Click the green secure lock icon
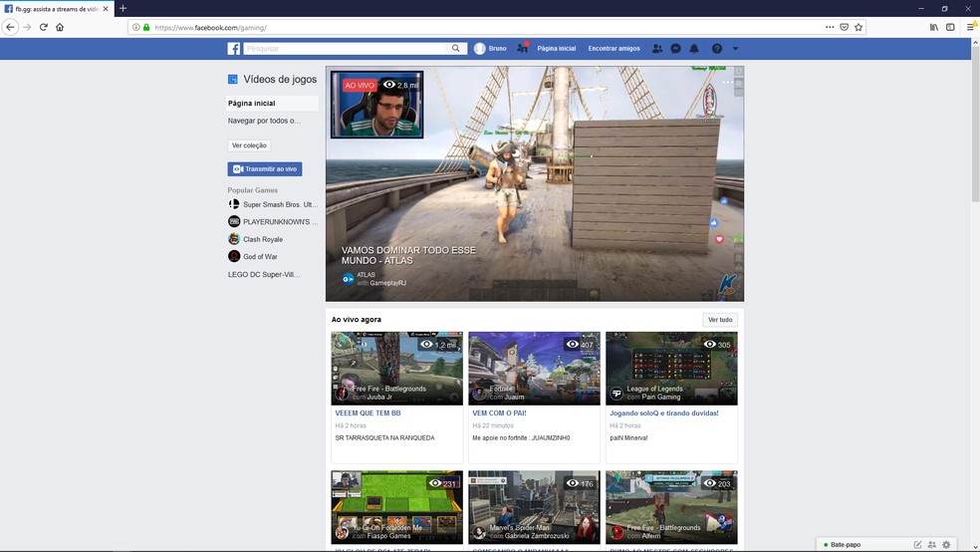Viewport: 980px width, 552px height. pos(146,27)
